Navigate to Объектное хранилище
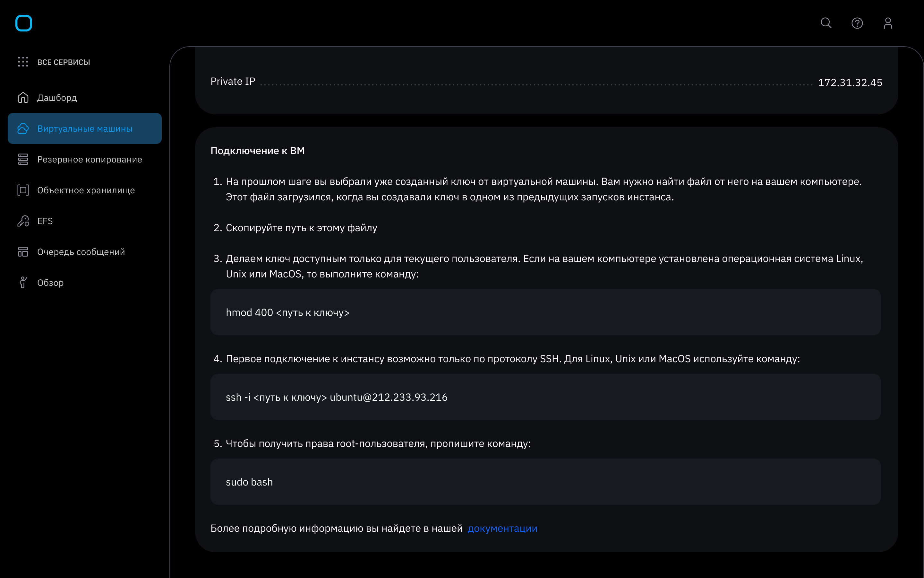The width and height of the screenshot is (924, 578). [x=84, y=190]
